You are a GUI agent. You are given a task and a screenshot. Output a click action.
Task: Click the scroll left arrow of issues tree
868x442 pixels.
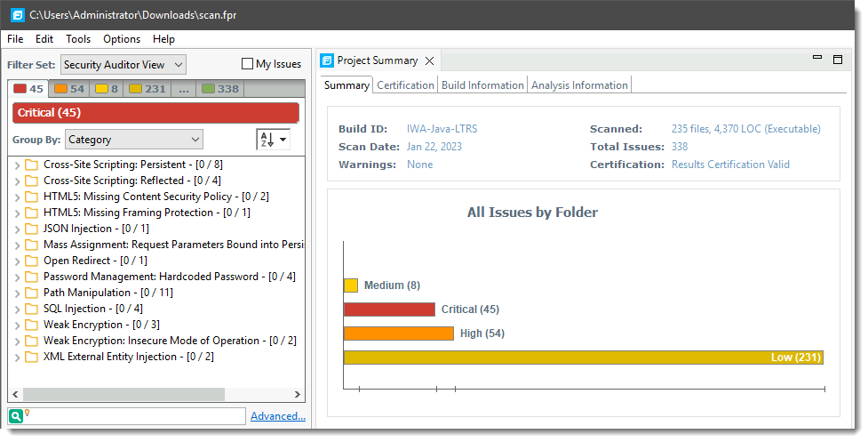[15, 394]
